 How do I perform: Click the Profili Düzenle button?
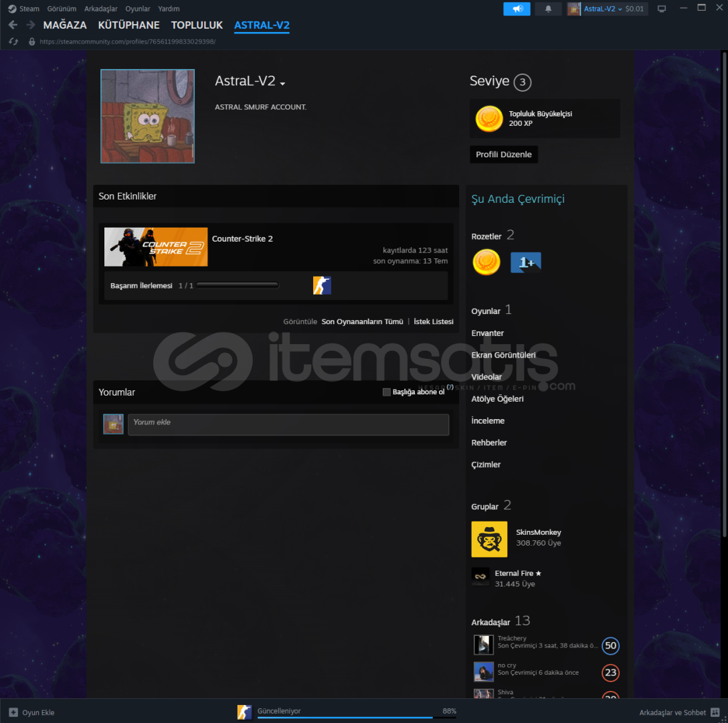504,154
